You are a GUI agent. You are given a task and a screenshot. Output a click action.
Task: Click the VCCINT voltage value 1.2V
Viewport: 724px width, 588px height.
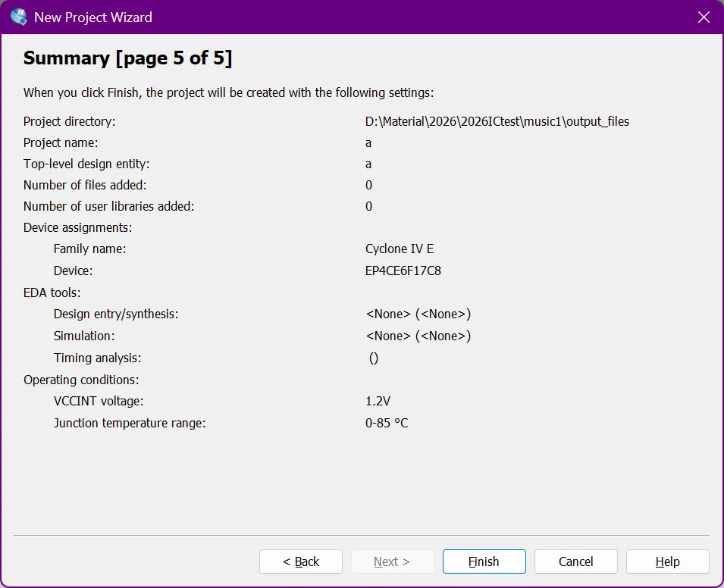pyautogui.click(x=378, y=401)
